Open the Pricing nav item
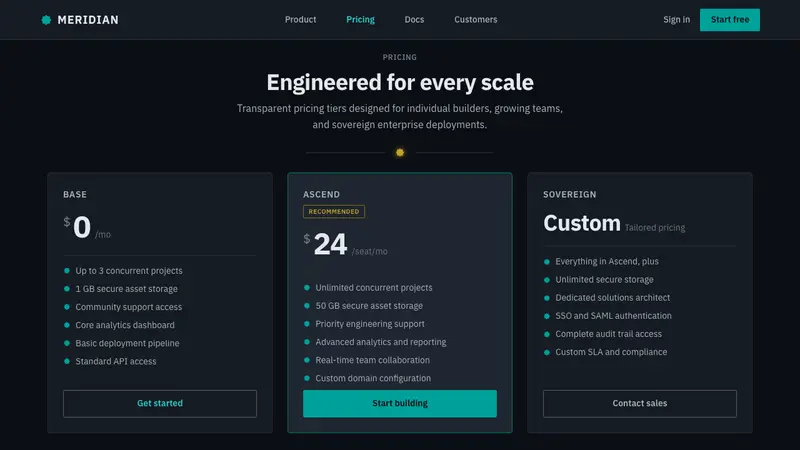Viewport: 800px width, 450px height. tap(360, 19)
